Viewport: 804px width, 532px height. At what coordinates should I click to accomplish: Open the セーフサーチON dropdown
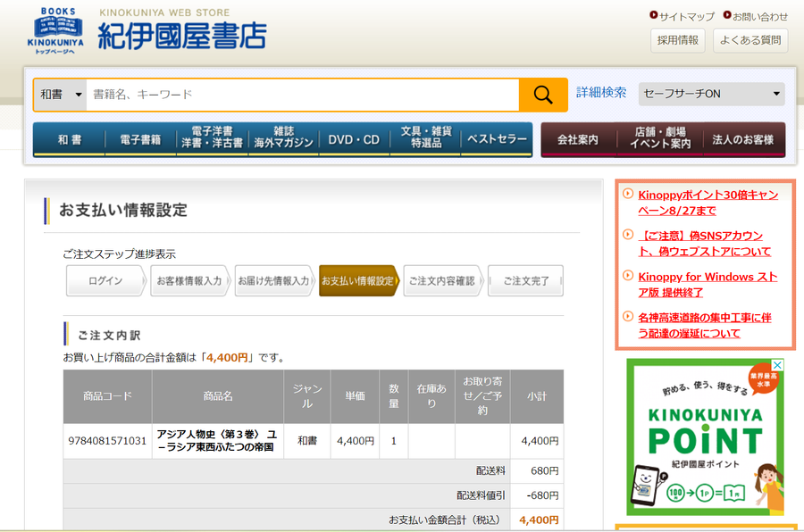pyautogui.click(x=711, y=94)
